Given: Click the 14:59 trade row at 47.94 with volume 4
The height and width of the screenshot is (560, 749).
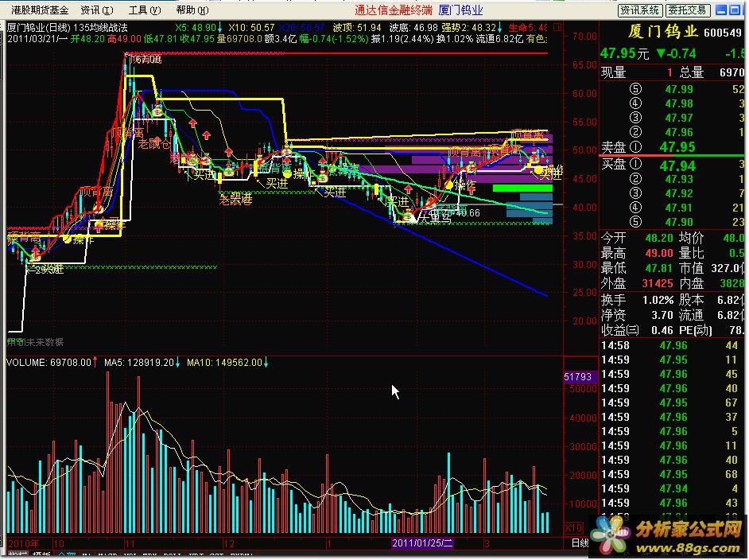Looking at the screenshot, I should coord(672,488).
